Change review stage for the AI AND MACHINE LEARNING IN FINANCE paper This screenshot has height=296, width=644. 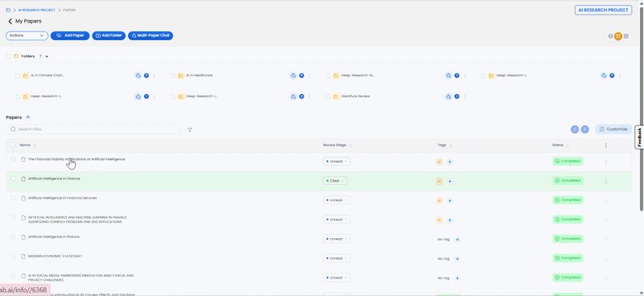(336, 220)
